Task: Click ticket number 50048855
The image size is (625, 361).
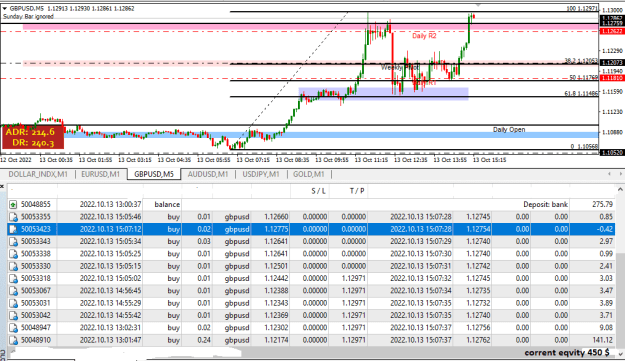Action: point(36,204)
